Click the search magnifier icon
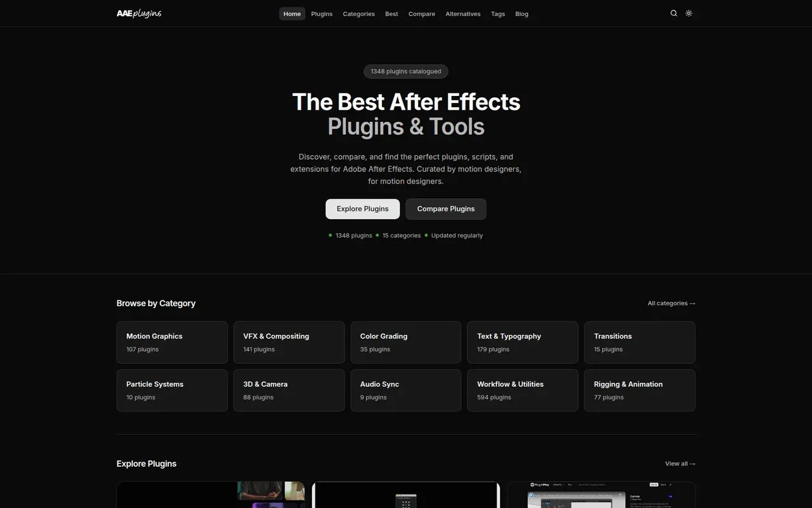Viewport: 812px width, 508px height. 674,13
